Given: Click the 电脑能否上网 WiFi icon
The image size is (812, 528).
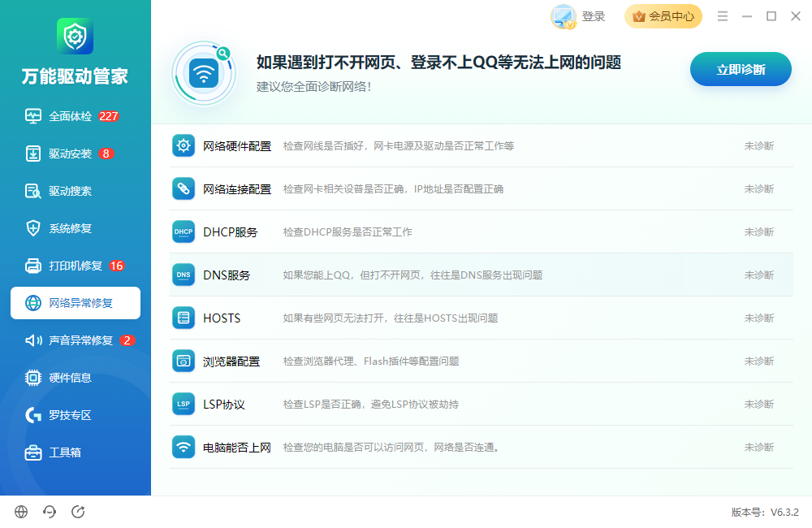Looking at the screenshot, I should coord(184,447).
